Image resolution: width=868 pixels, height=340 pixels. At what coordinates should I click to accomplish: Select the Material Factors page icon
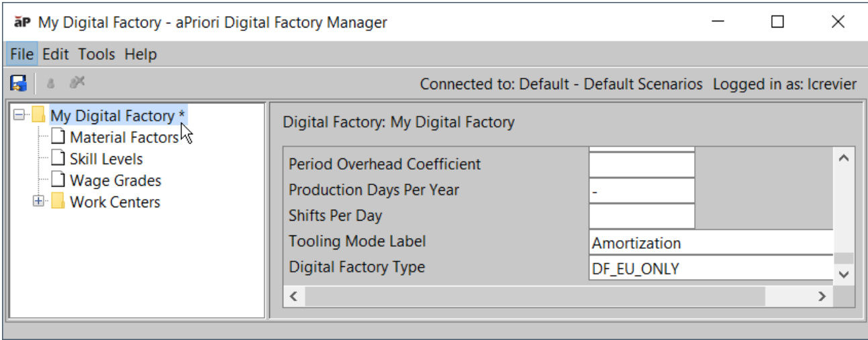tap(59, 137)
